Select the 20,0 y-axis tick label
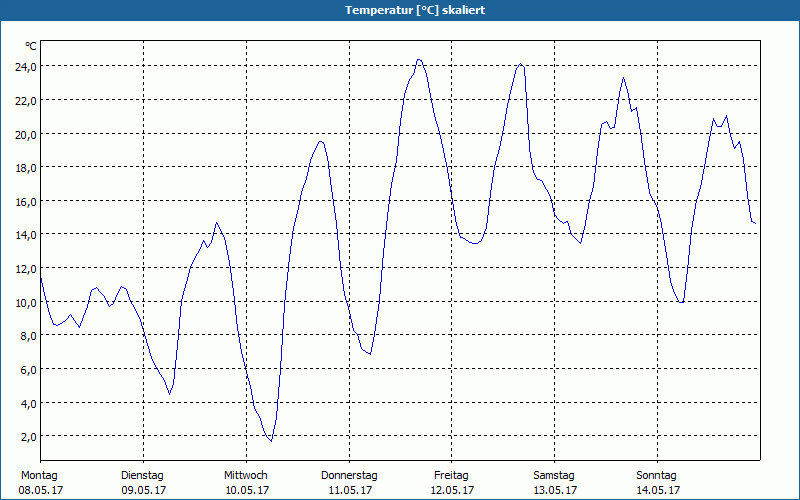800x500 pixels. pyautogui.click(x=25, y=134)
